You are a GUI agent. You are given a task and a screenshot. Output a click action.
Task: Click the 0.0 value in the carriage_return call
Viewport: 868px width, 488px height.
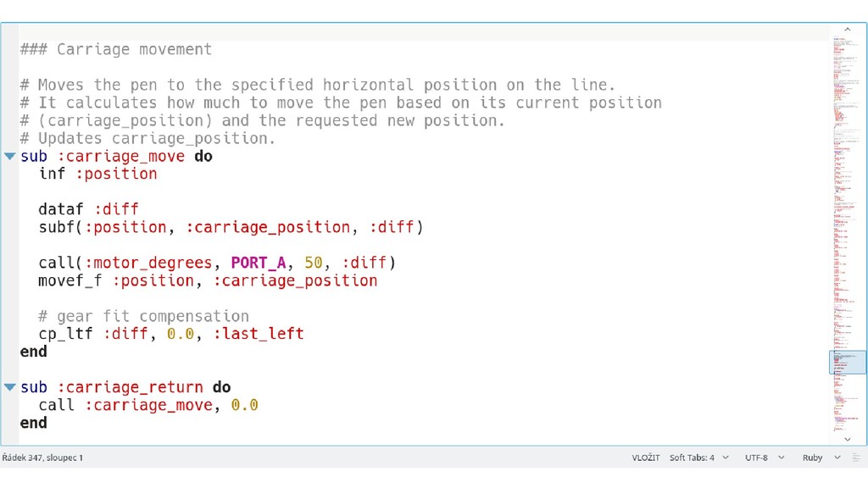pos(245,405)
